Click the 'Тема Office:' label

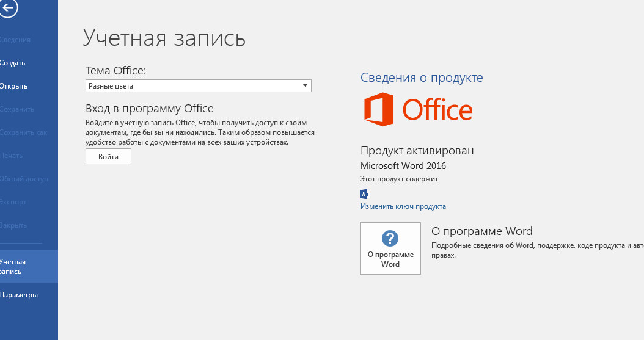[116, 71]
